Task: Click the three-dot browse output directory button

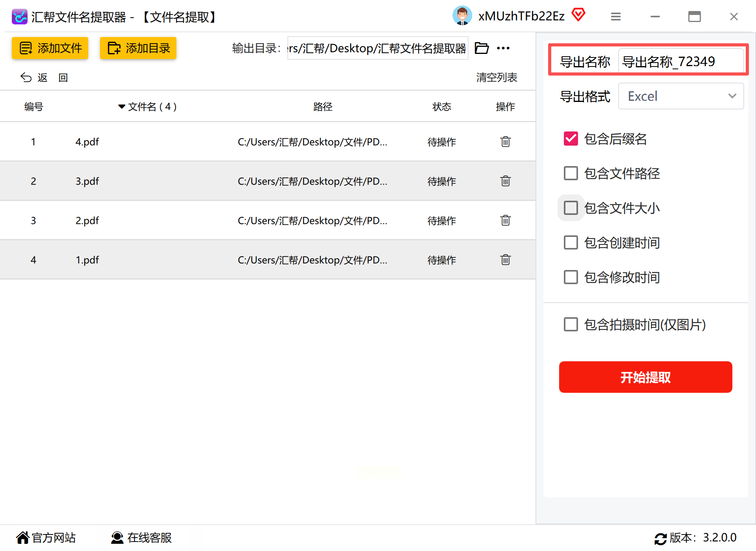Action: click(x=503, y=48)
